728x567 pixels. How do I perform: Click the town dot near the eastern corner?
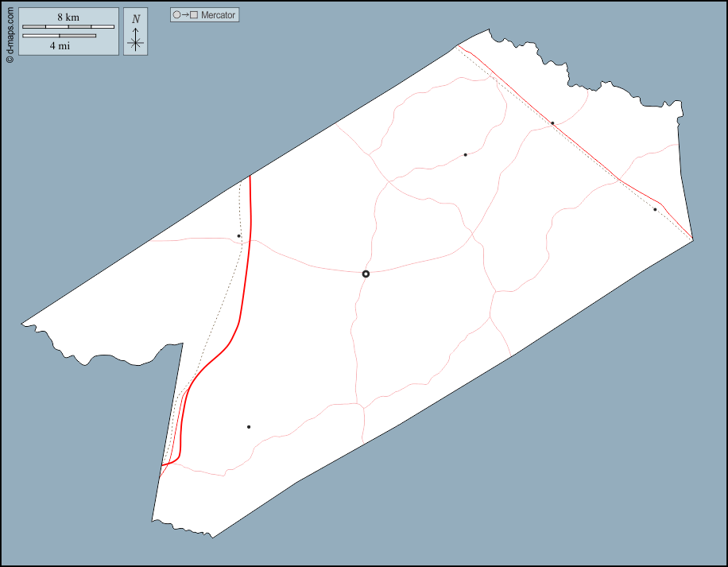[655, 209]
